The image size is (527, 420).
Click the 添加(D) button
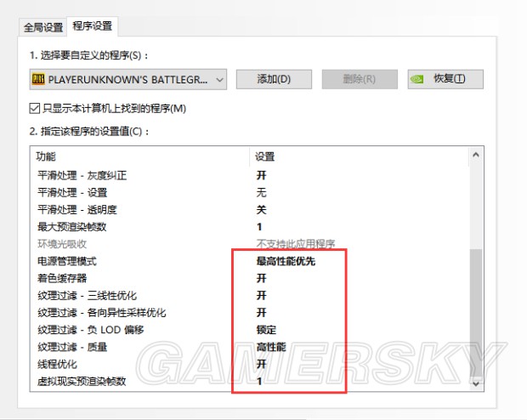click(x=274, y=79)
